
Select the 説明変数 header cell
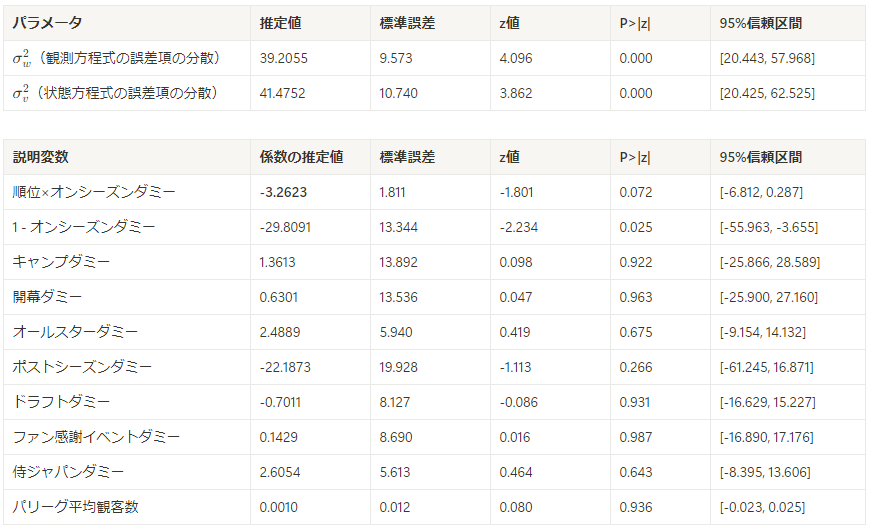(41, 157)
